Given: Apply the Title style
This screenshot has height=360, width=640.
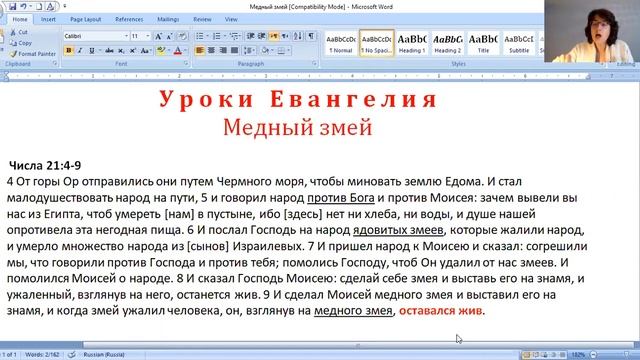Looking at the screenshot, I should pos(483,43).
